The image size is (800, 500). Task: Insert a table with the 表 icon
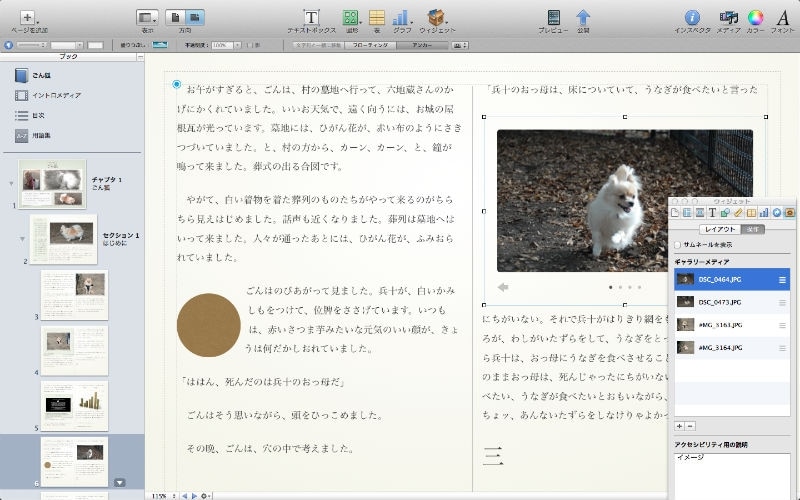[377, 18]
